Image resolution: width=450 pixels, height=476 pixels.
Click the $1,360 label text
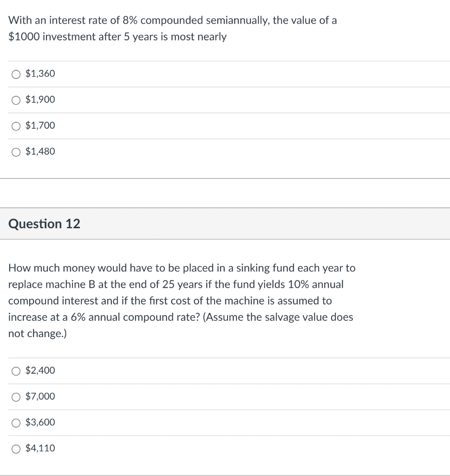(x=40, y=73)
